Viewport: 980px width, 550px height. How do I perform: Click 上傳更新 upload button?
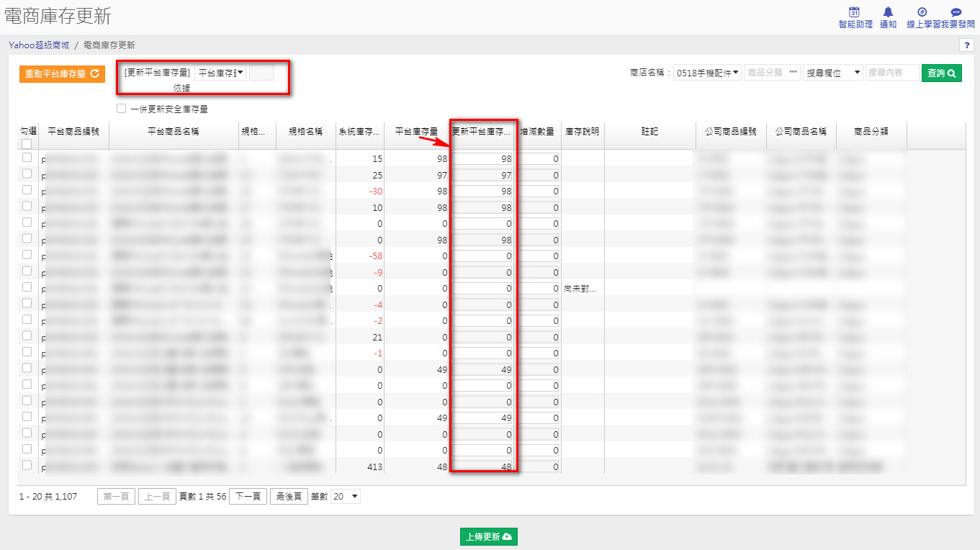(488, 537)
